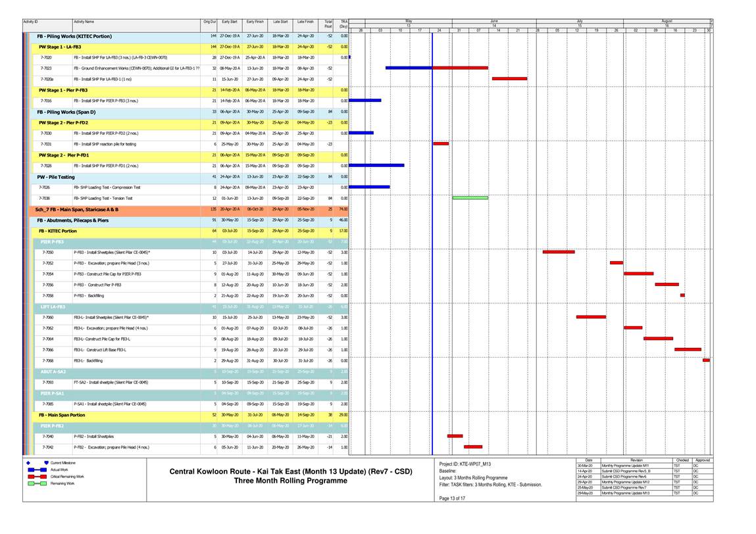Click the Late Finish column header
Viewport: 756px width, 534px height.
click(305, 22)
